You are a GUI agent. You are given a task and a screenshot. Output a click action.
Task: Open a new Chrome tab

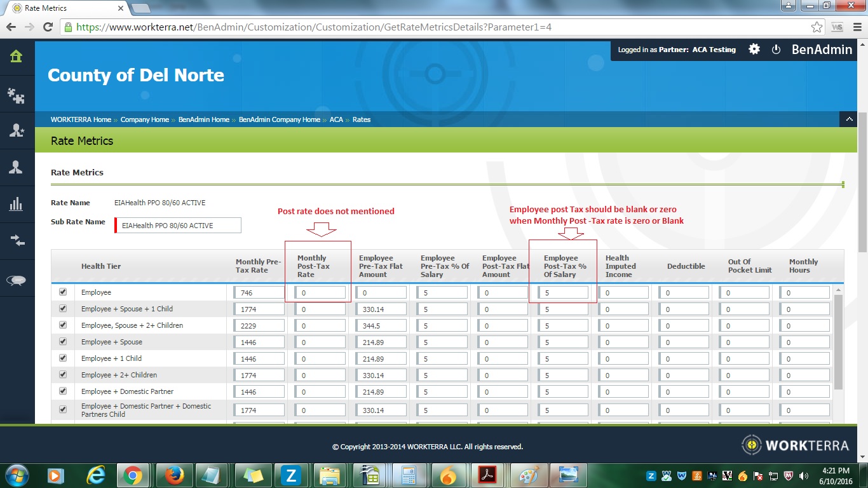point(140,8)
